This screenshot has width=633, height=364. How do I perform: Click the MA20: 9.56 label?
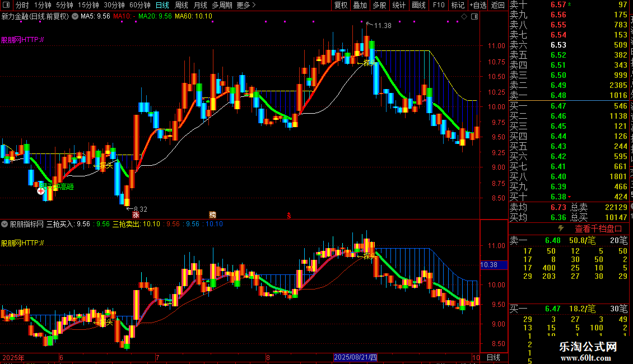click(155, 16)
